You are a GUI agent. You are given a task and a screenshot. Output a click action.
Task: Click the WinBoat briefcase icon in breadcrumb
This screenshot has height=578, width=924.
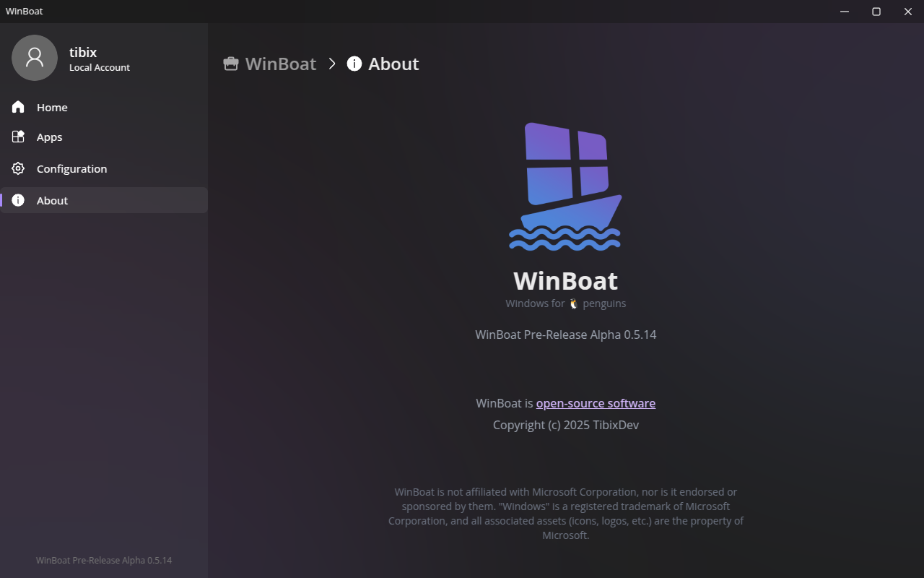[230, 64]
